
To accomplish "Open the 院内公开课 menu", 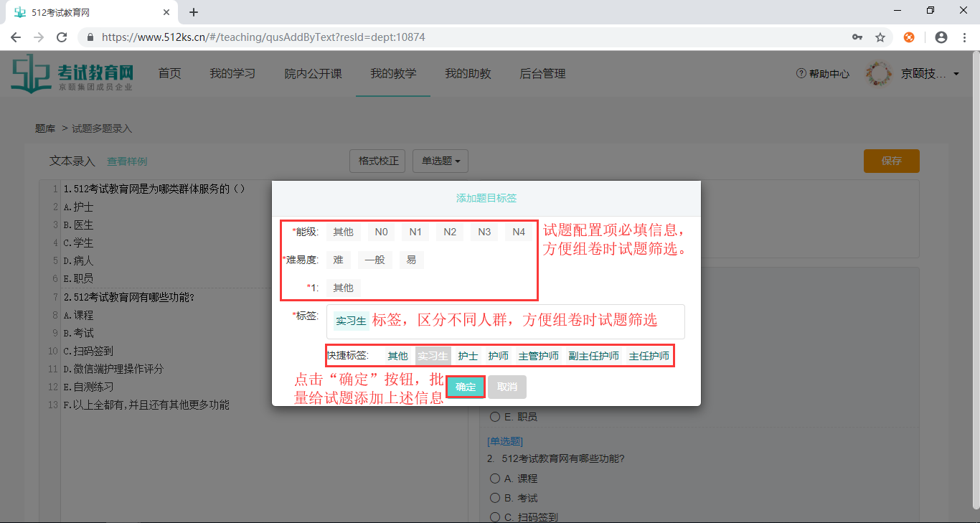I will [x=313, y=73].
